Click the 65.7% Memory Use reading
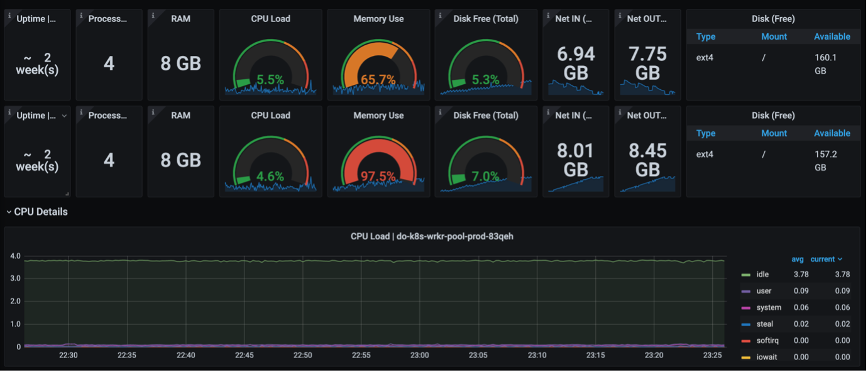Screen dimensions: 868x372 [x=378, y=80]
